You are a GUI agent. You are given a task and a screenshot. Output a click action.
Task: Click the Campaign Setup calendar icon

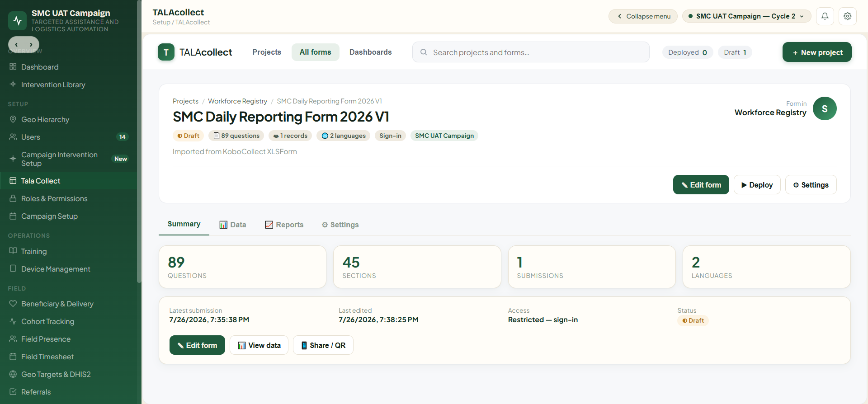(x=13, y=216)
